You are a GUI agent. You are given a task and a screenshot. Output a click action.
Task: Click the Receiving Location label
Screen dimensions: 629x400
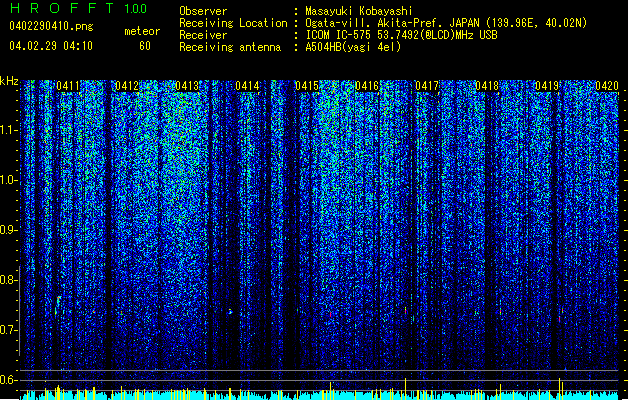tap(233, 23)
